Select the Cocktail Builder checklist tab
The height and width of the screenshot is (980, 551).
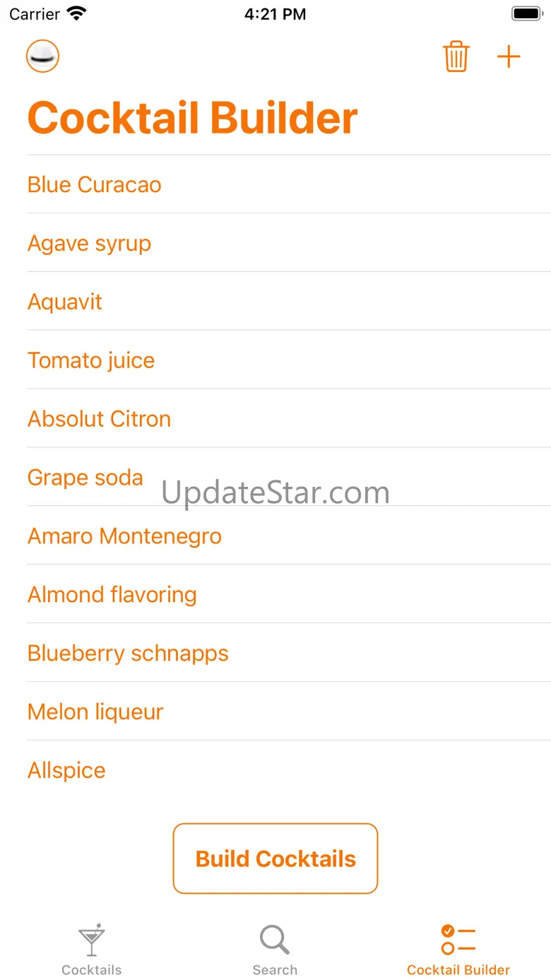click(458, 949)
